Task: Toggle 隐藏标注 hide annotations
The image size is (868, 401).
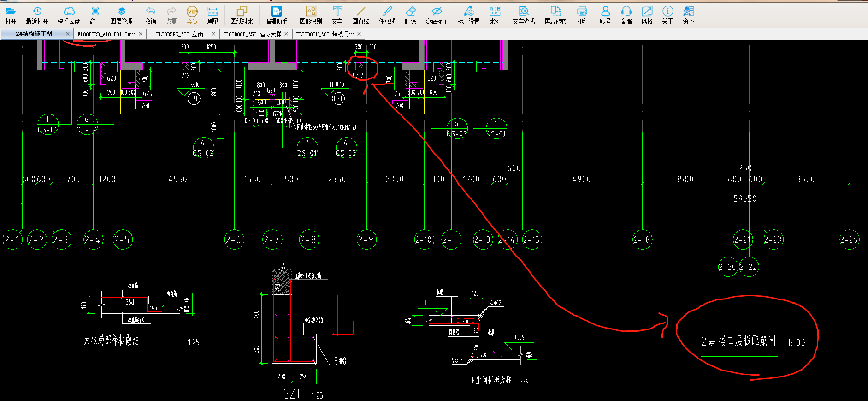Action: (437, 15)
